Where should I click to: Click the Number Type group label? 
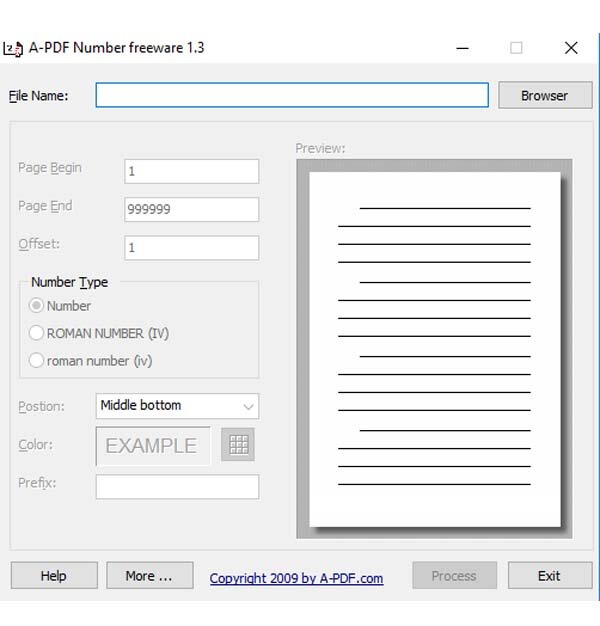pos(69,282)
